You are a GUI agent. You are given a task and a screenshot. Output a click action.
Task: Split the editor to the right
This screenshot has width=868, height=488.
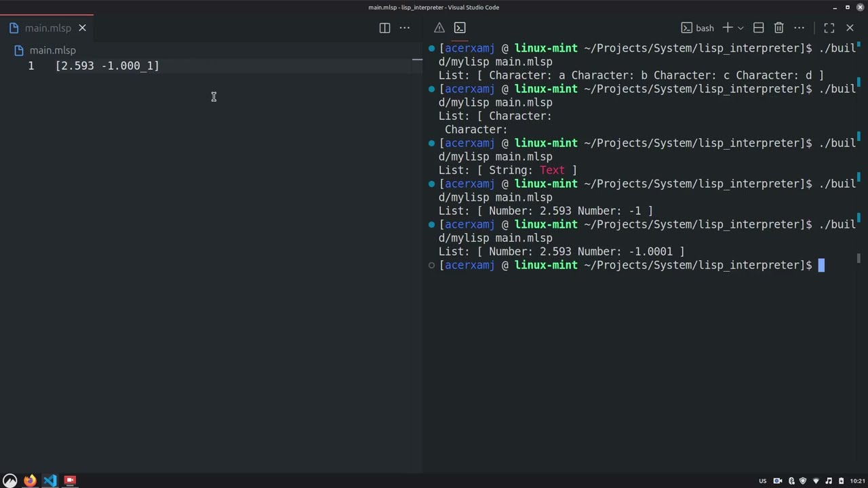tap(384, 28)
